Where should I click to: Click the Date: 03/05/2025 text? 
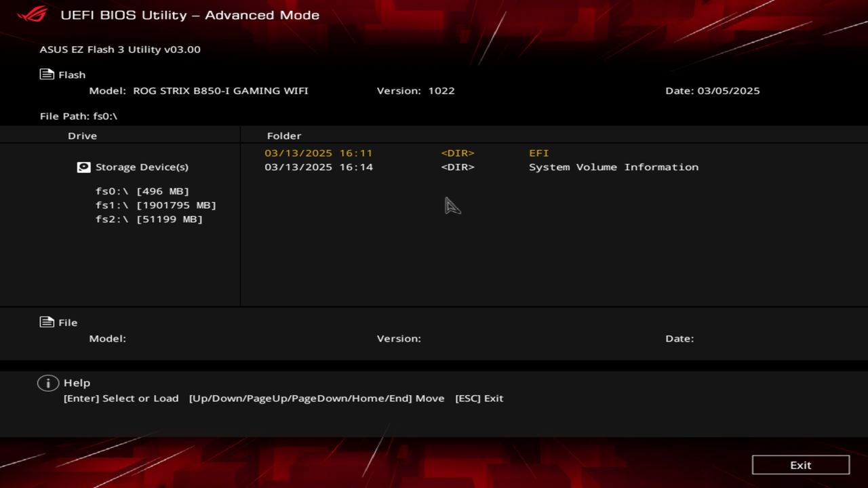point(713,91)
